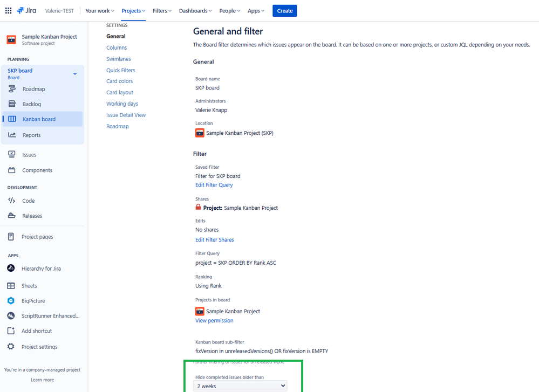Open the Dashboards dropdown menu
Image resolution: width=539 pixels, height=392 pixels.
point(195,11)
